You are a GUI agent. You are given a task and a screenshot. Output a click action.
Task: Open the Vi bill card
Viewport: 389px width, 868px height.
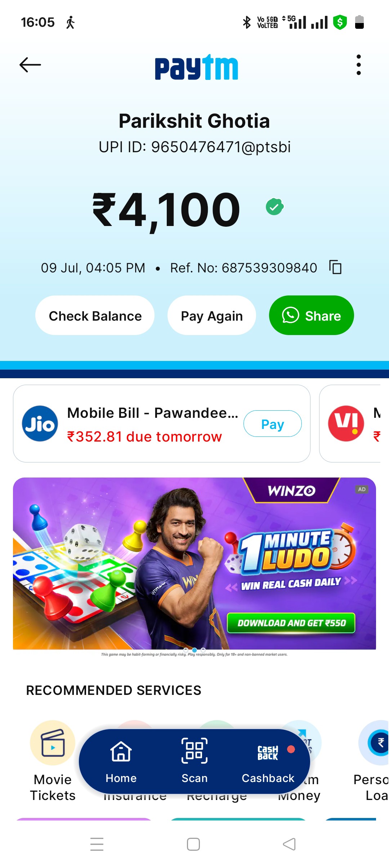pos(354,424)
